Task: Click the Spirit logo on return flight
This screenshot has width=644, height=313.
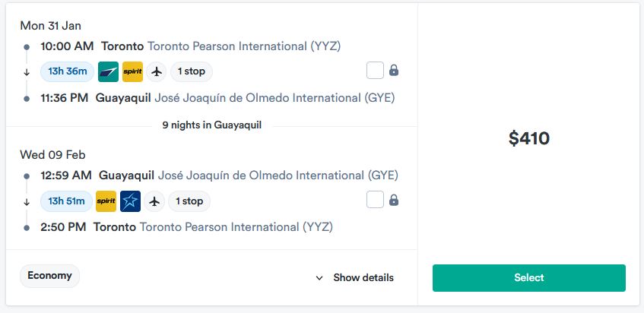Action: pos(106,201)
